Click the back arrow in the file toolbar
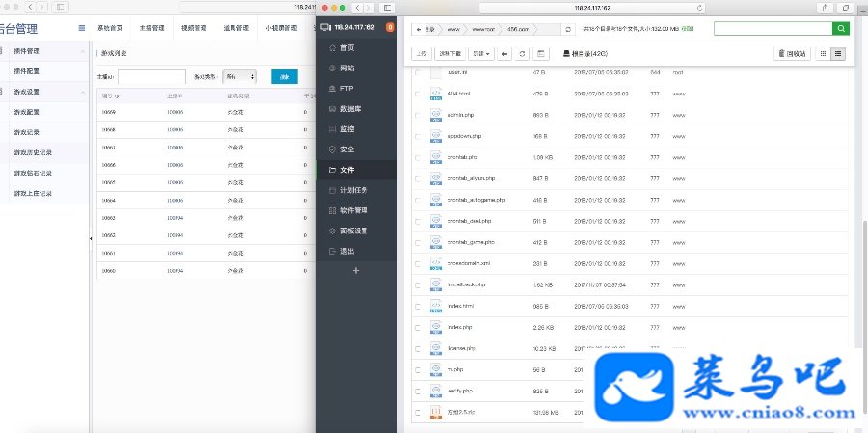The height and width of the screenshot is (433, 868). click(504, 54)
